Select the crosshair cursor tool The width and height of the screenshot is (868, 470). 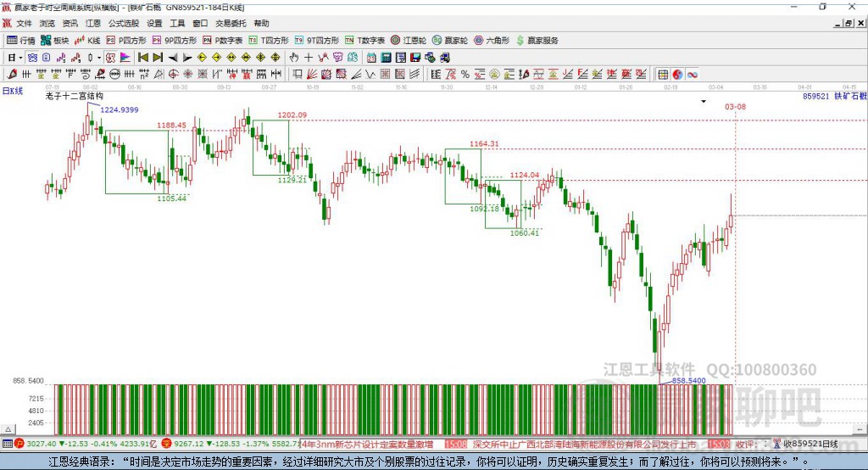(309, 57)
